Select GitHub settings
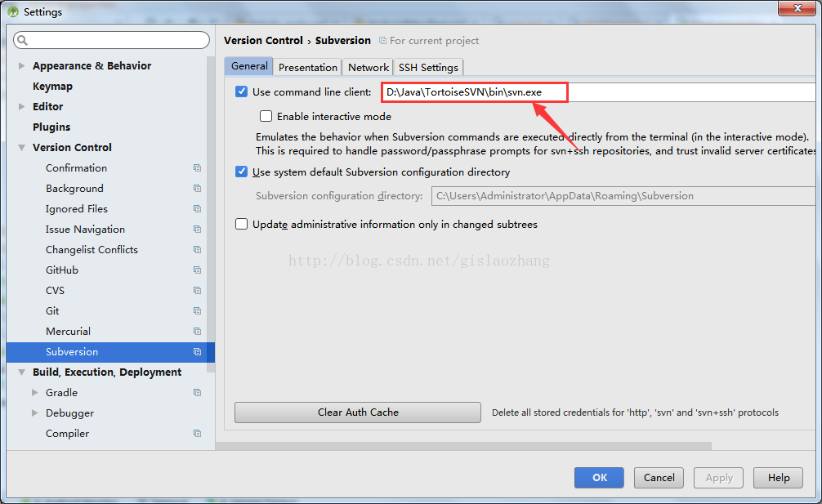822x504 pixels. (x=62, y=270)
